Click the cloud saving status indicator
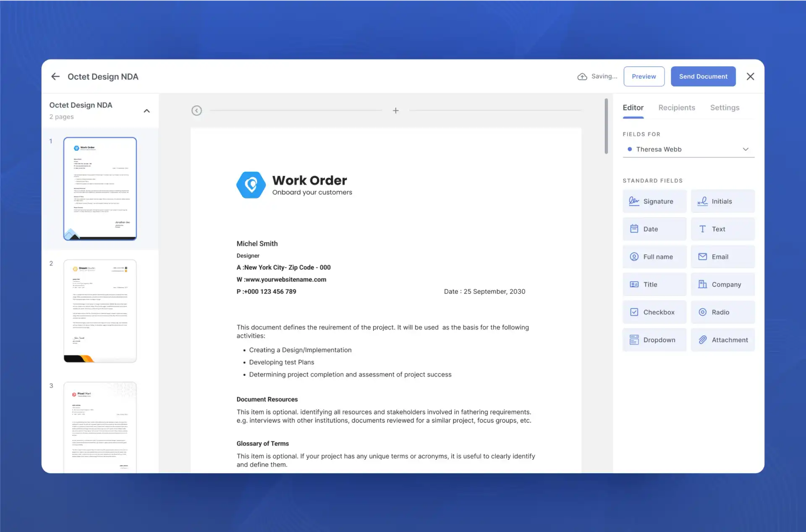This screenshot has height=532, width=806. [597, 76]
